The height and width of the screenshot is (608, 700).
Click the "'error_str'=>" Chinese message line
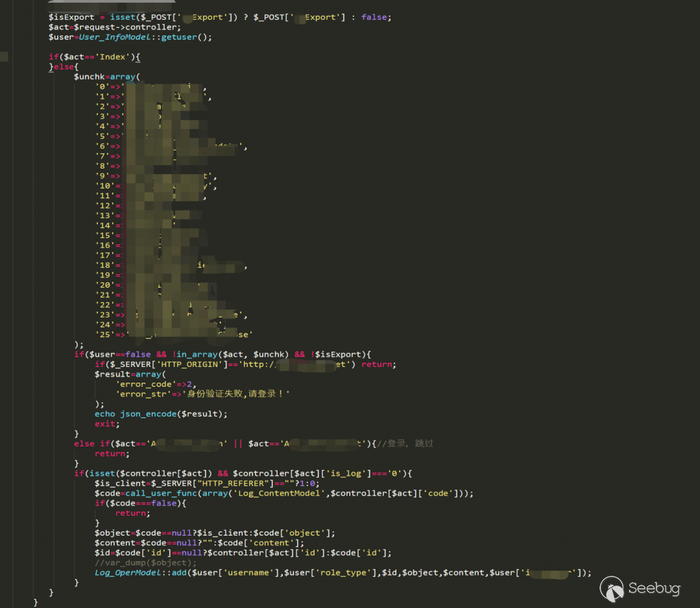pyautogui.click(x=202, y=394)
